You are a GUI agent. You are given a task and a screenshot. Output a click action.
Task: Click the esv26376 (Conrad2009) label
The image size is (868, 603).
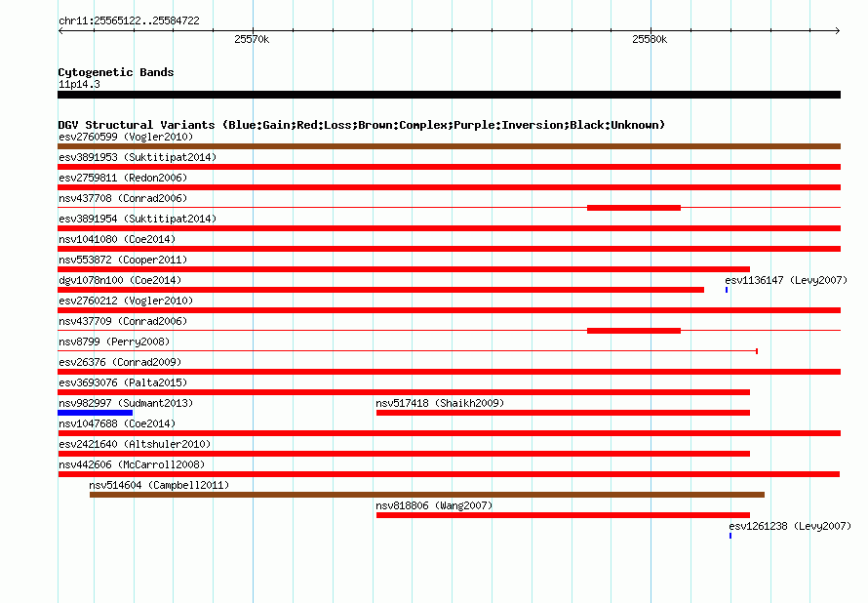[120, 362]
